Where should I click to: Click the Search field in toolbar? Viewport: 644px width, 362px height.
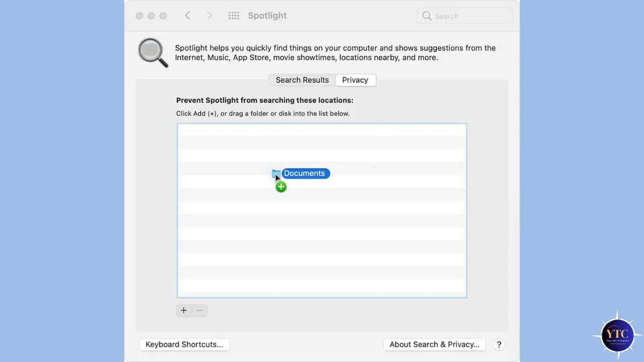point(465,16)
